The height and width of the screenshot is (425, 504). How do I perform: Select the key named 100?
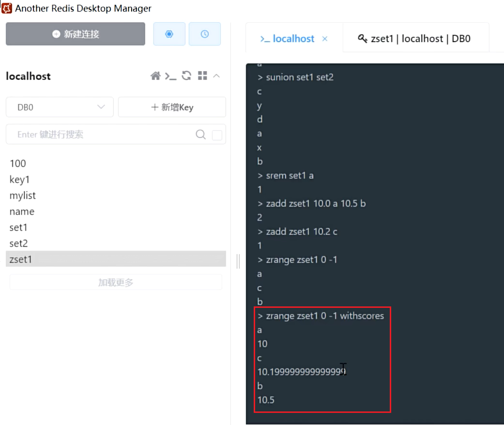[116, 163]
